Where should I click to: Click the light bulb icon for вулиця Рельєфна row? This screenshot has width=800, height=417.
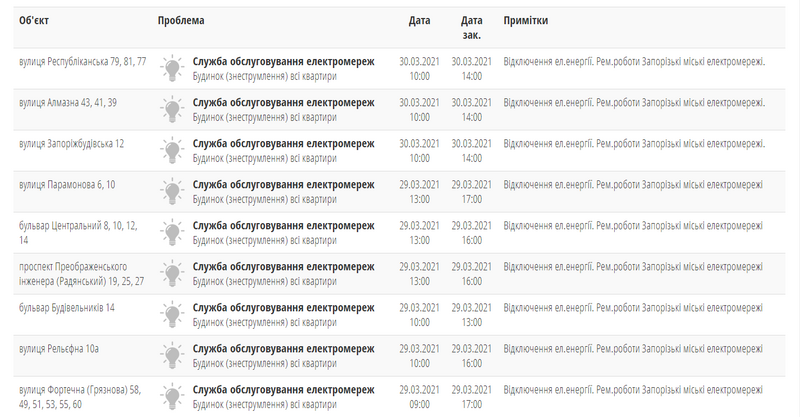173,355
